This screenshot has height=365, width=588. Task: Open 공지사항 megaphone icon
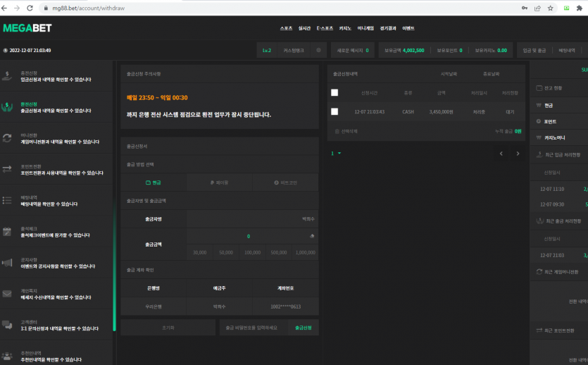click(7, 262)
